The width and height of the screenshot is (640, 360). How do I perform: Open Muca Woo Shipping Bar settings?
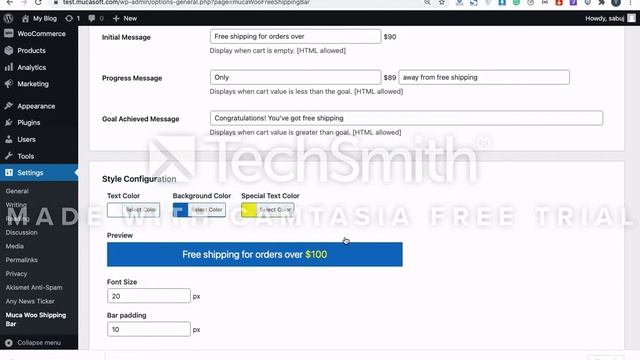point(36,319)
